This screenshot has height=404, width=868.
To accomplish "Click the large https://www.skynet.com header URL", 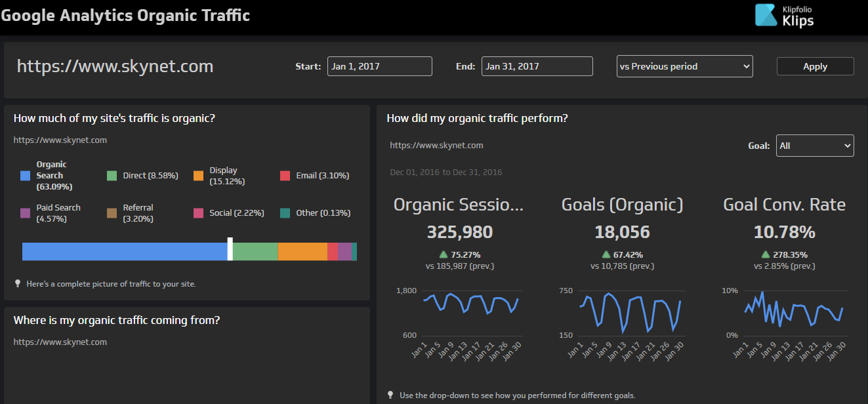I will point(115,66).
